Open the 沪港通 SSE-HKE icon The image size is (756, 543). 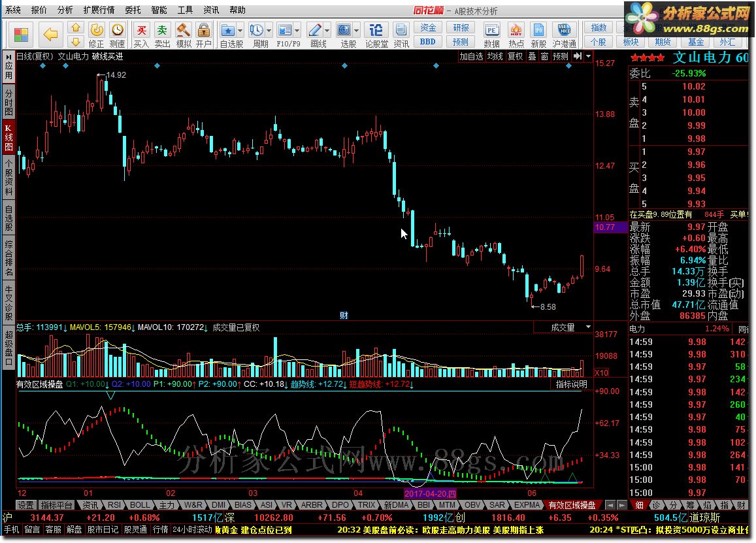point(564,30)
